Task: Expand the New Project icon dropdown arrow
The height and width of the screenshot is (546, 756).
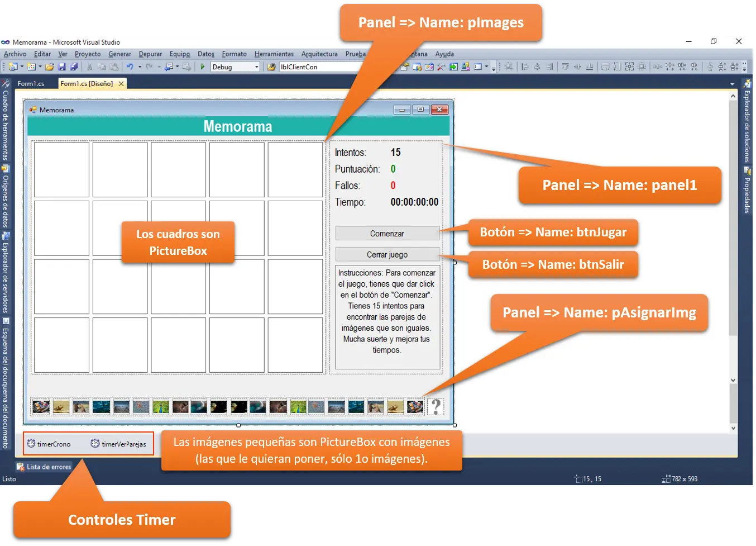Action: point(22,67)
